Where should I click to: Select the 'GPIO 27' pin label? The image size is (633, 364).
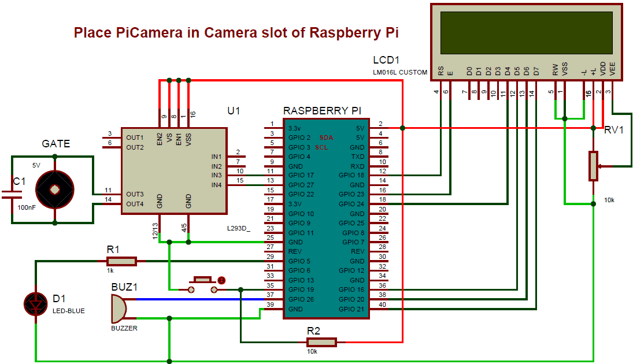(301, 185)
